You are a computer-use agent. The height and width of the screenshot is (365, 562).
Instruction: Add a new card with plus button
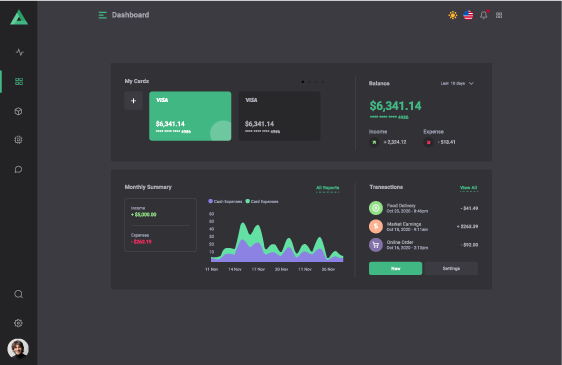(x=133, y=101)
